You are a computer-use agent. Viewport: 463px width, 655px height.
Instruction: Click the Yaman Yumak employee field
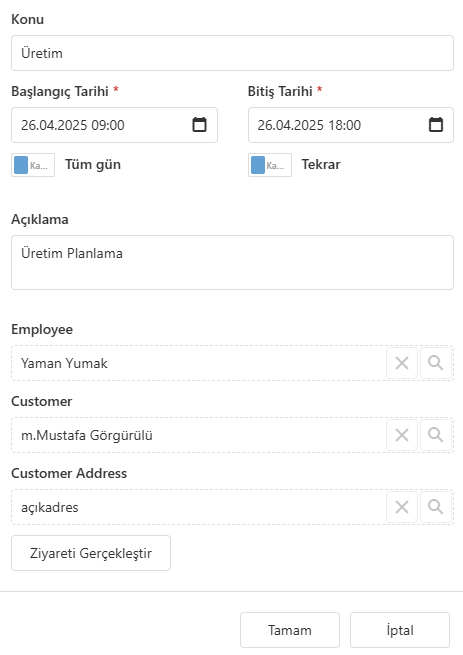(198, 363)
